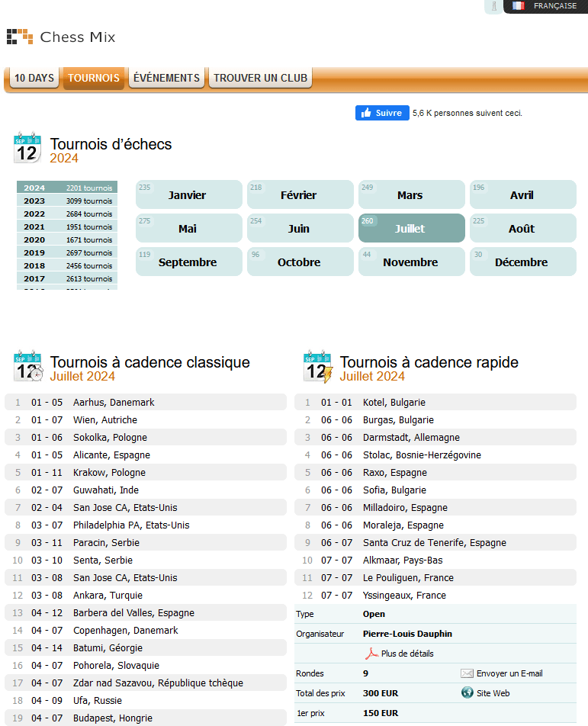Viewport: 588px width, 726px height.
Task: Select year 2021 with 1951 tournois
Action: click(67, 226)
